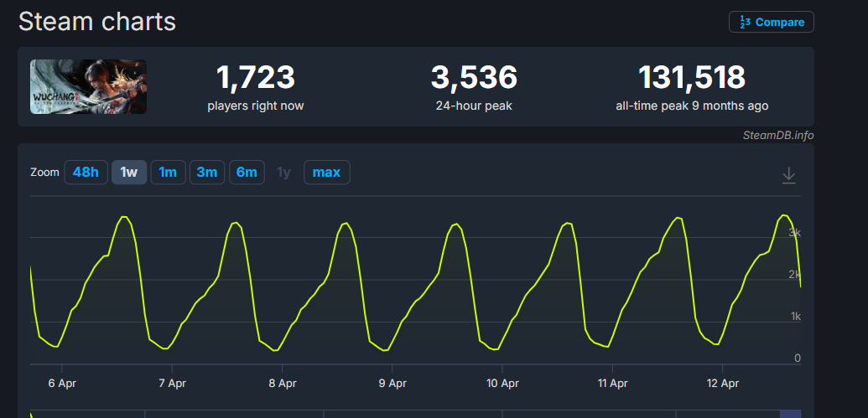Image resolution: width=868 pixels, height=418 pixels.
Task: Open the Compare charts button
Action: coord(771,22)
